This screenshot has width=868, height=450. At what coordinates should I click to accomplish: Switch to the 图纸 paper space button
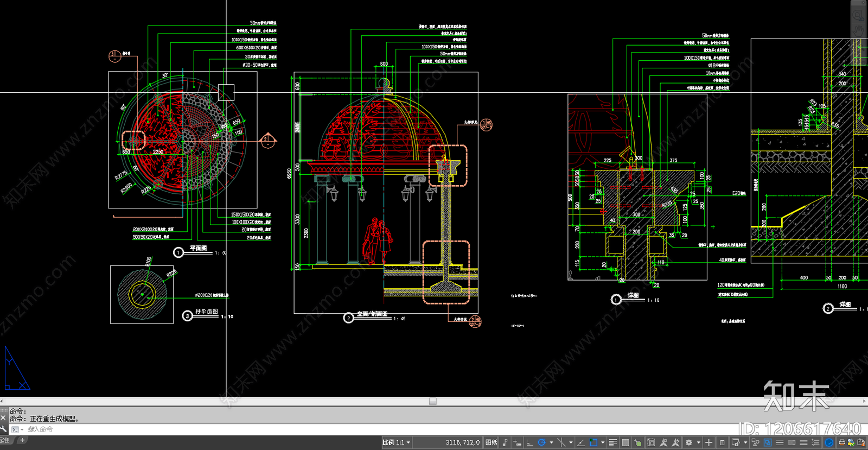pyautogui.click(x=491, y=442)
